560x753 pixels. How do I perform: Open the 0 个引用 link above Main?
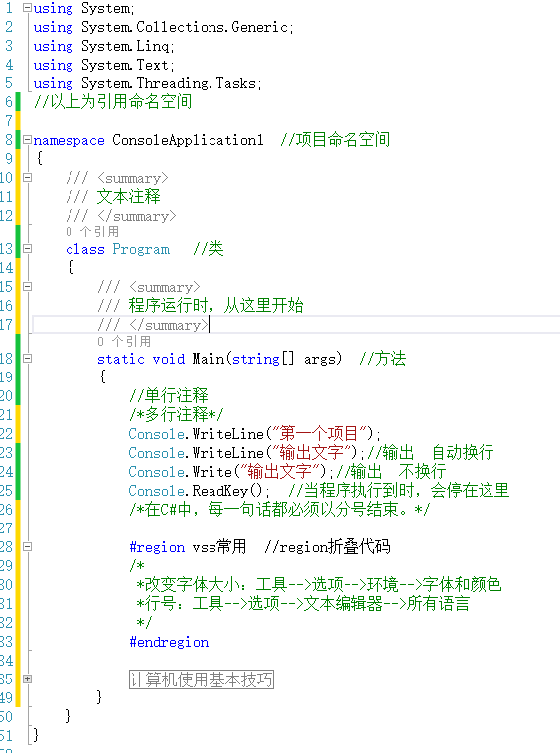pyautogui.click(x=124, y=342)
